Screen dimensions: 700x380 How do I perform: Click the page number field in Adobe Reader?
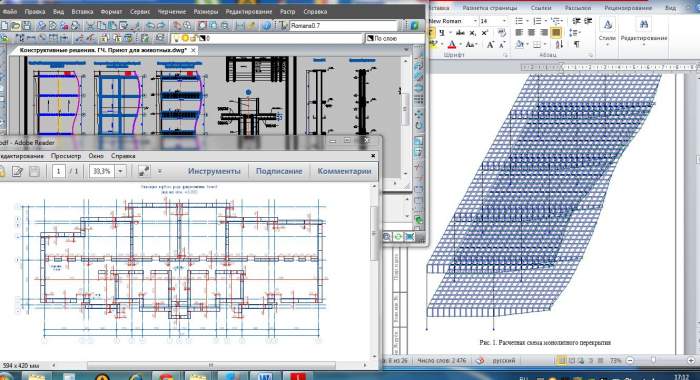click(58, 171)
